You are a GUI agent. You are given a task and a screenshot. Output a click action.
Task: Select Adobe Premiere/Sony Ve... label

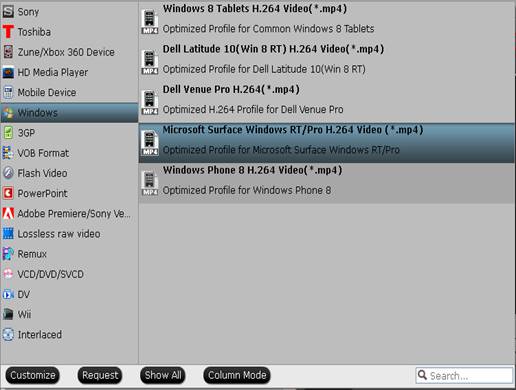[x=74, y=214]
